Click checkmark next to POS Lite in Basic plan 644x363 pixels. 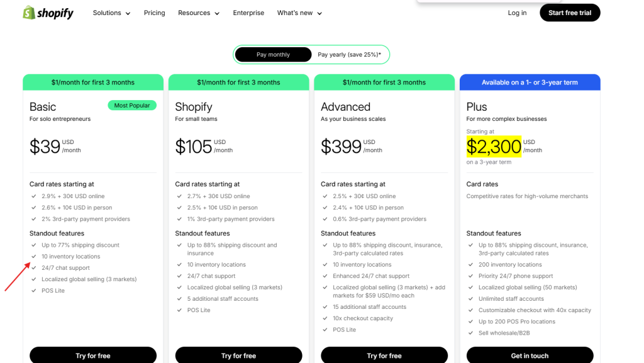(x=33, y=291)
